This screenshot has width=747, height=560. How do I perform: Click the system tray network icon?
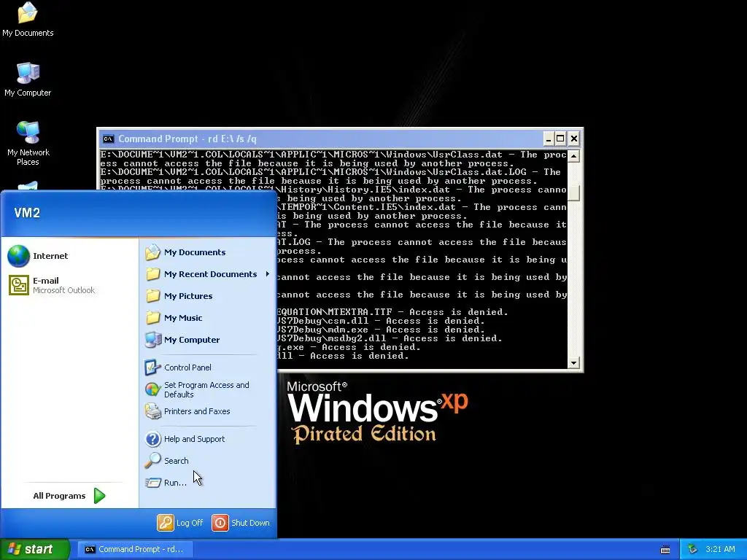(692, 549)
